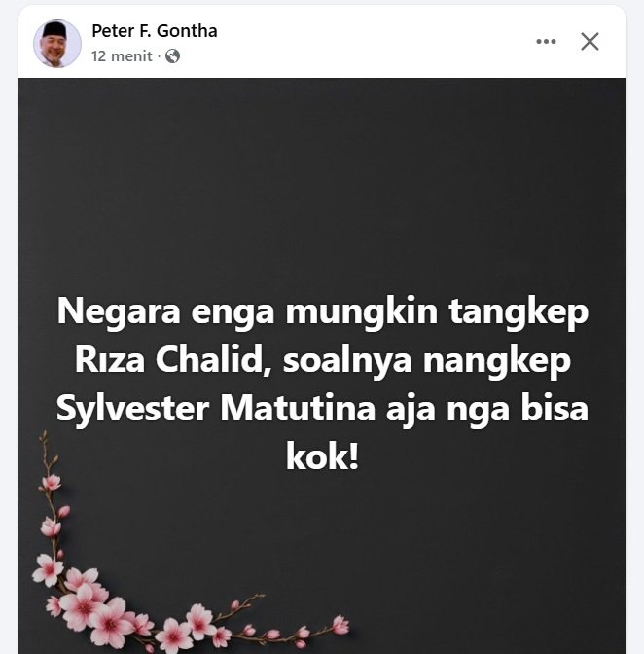Visit the Peter F. Gontha profile name link
This screenshot has width=644, height=654.
(x=155, y=31)
